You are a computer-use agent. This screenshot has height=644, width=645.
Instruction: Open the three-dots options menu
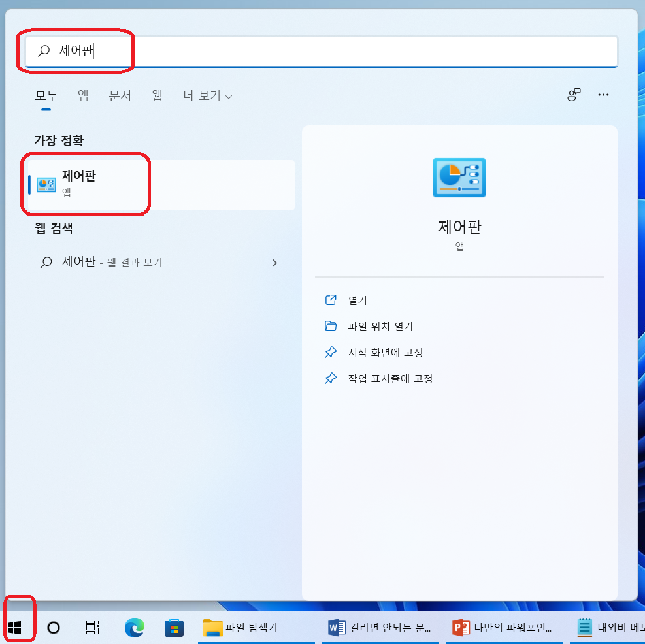(x=603, y=95)
